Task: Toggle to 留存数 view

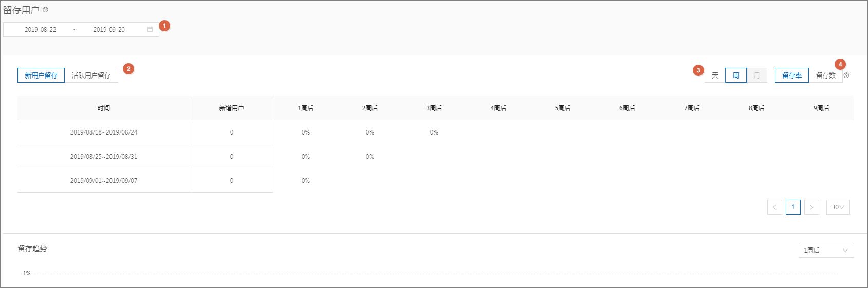Action: [825, 75]
